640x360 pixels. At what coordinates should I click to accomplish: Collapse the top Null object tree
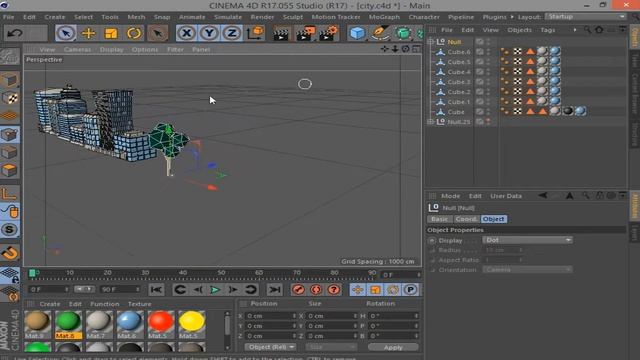(430, 42)
